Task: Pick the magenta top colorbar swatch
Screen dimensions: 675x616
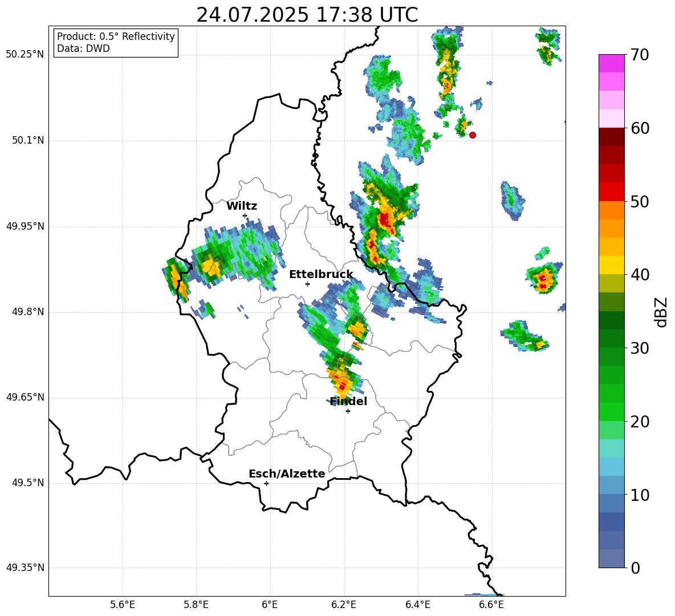Action: [x=612, y=64]
